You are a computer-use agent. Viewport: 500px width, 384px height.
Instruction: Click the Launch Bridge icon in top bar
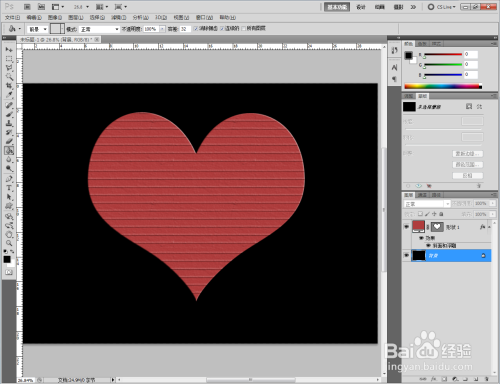point(27,6)
